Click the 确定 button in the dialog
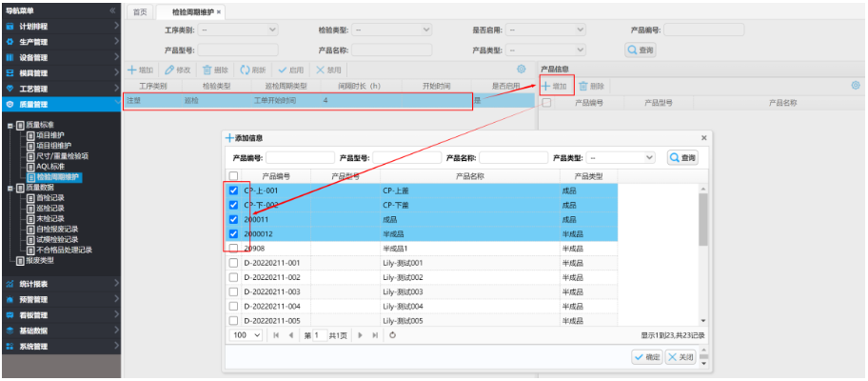The height and width of the screenshot is (381, 868). (646, 356)
